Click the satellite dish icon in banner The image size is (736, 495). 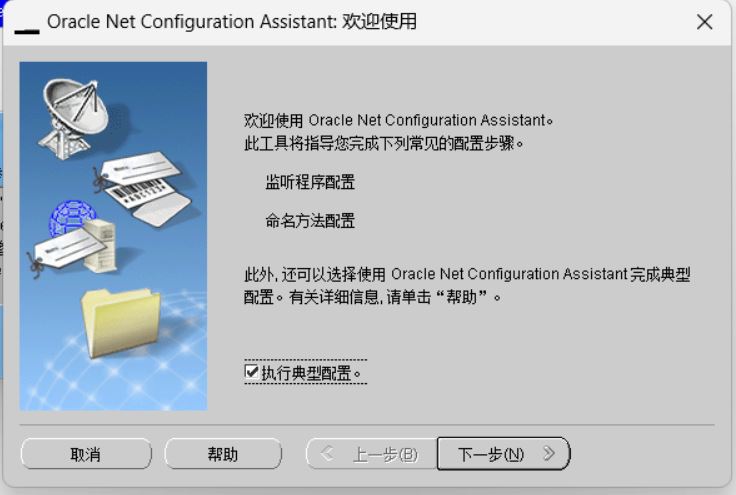(75, 118)
